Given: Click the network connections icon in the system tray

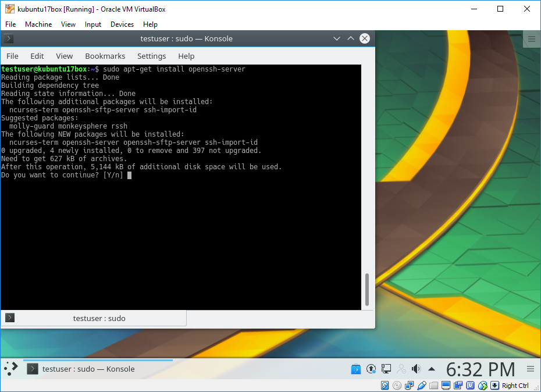Looking at the screenshot, I should pyautogui.click(x=386, y=369).
